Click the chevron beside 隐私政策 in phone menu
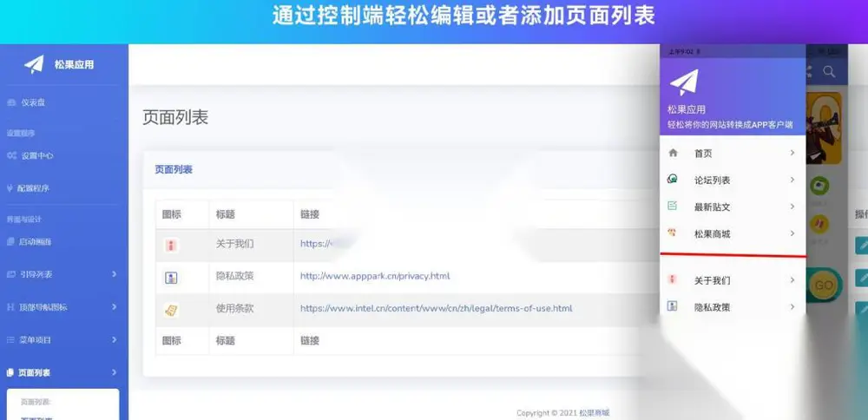Viewport: 868px width, 420px height. [792, 306]
